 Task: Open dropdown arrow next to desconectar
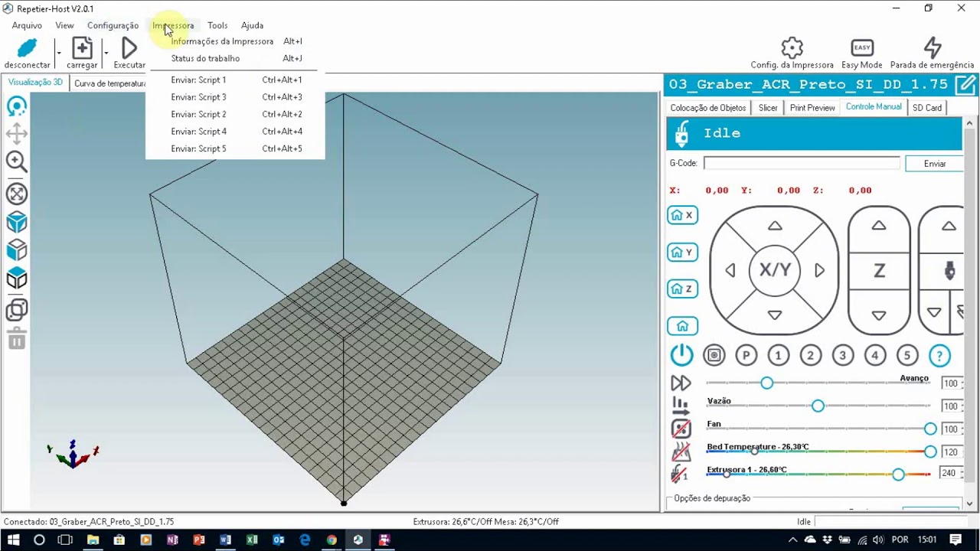[x=58, y=53]
